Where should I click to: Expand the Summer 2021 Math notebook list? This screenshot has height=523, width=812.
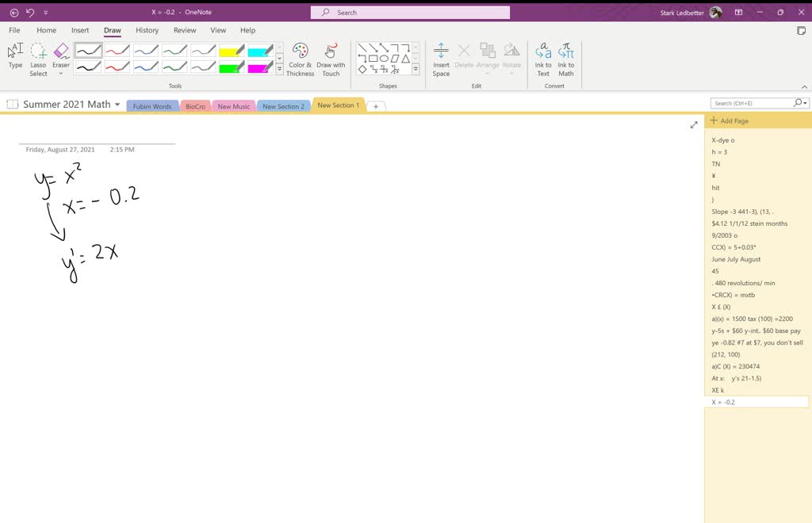(117, 105)
